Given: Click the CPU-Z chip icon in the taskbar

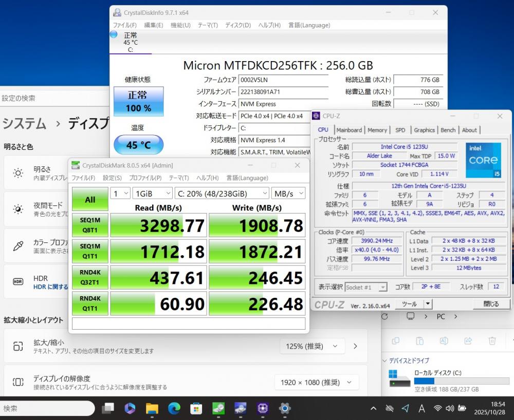Looking at the screenshot, I should (x=263, y=408).
